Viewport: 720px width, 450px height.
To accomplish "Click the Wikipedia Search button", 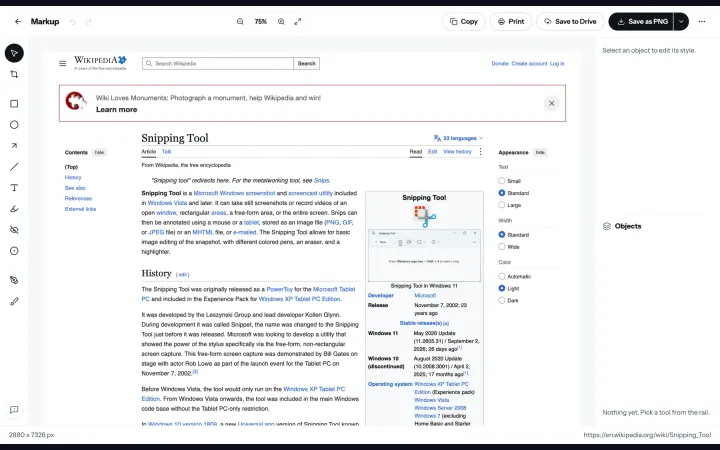I will pyautogui.click(x=306, y=63).
